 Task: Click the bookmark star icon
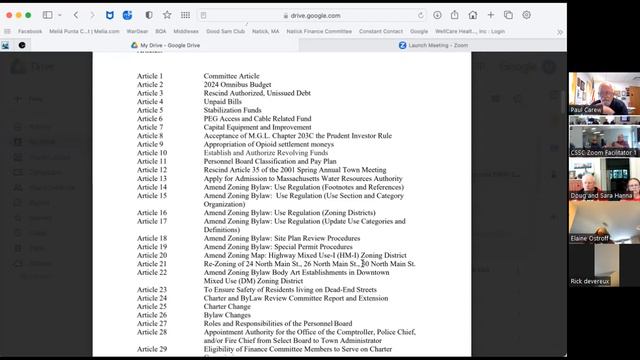(x=167, y=15)
